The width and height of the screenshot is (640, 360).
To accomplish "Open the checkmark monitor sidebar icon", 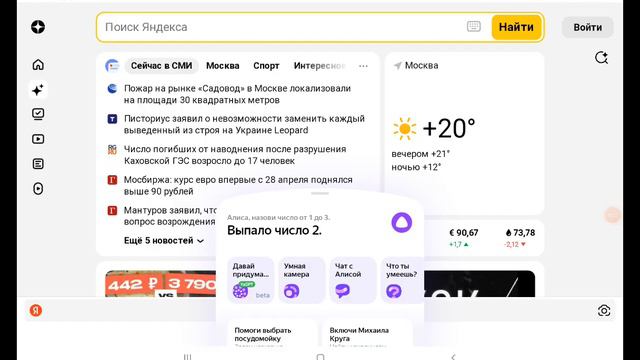I will pos(38,114).
